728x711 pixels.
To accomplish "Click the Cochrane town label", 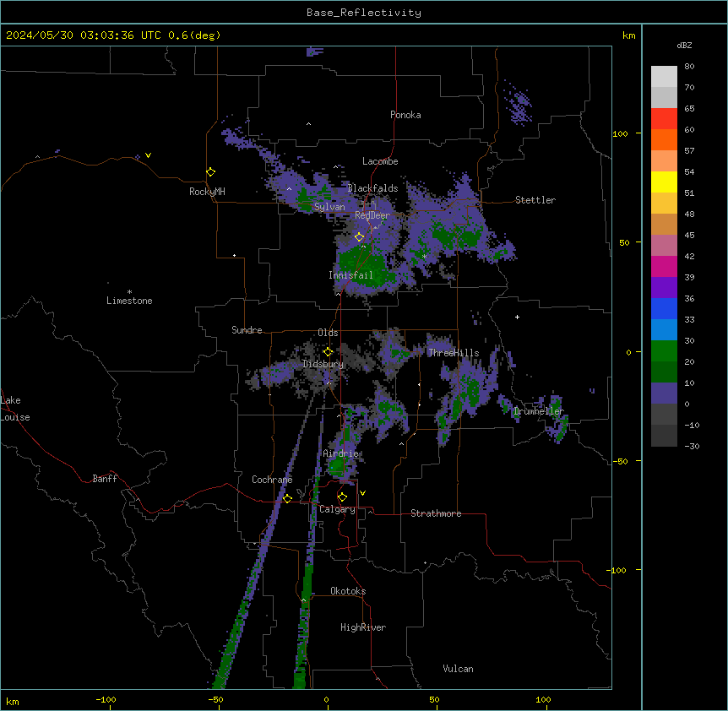I will pyautogui.click(x=272, y=480).
